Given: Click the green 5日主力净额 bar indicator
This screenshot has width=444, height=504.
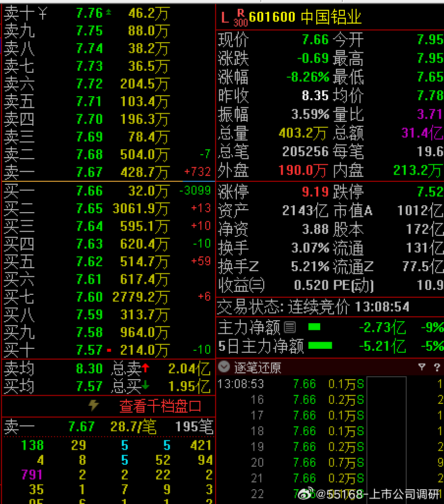Looking at the screenshot, I should tap(320, 345).
